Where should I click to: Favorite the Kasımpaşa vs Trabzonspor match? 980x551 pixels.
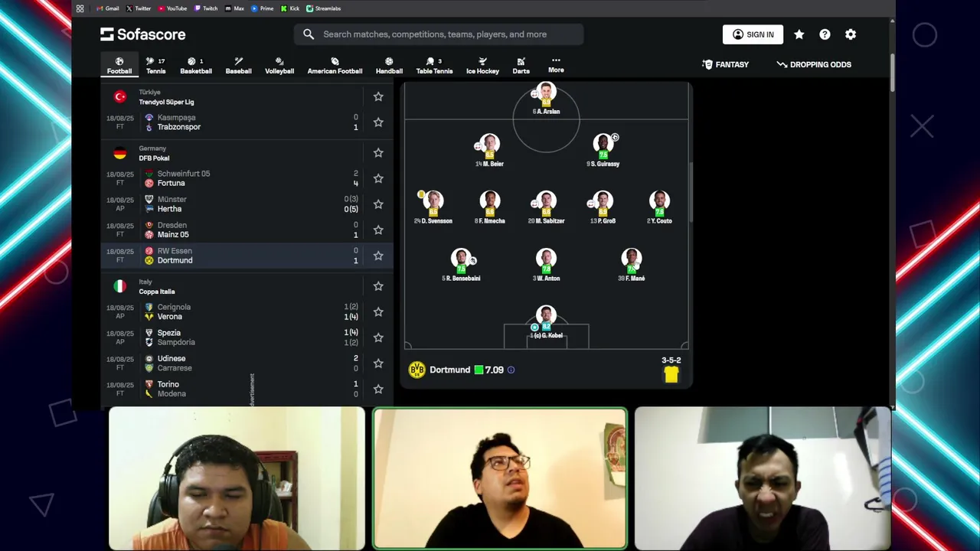click(378, 122)
